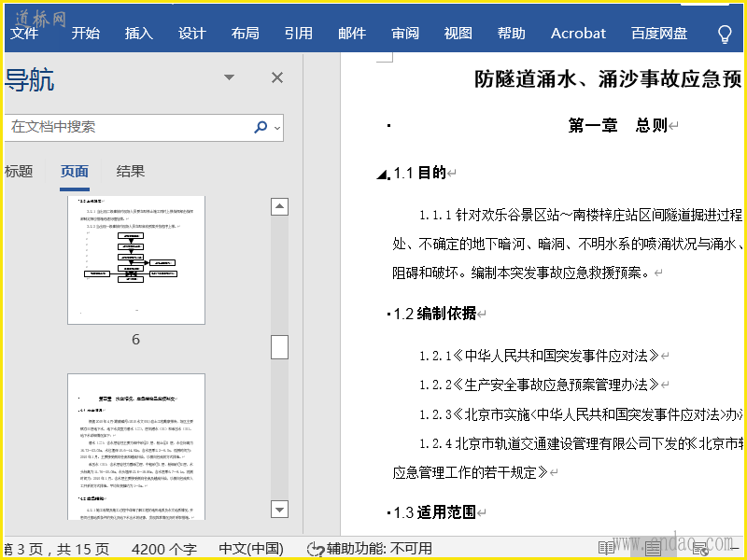Click line 1.2.2《生产安全事故应急预案管理办法》
747x560 pixels.
click(540, 385)
